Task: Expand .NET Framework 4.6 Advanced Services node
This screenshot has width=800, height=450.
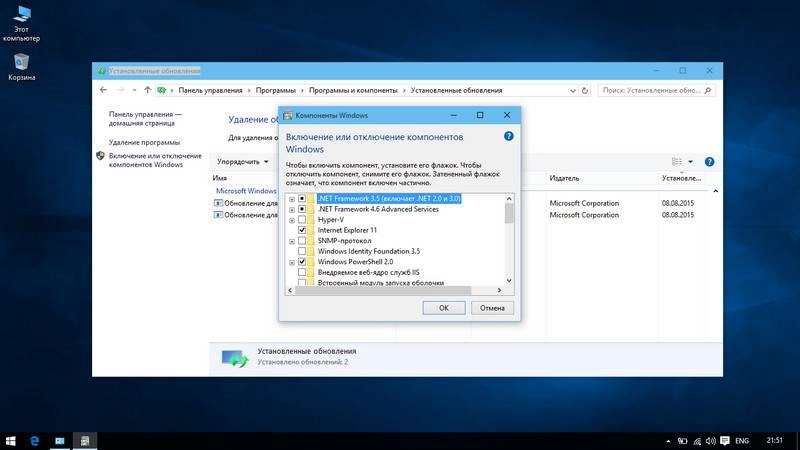Action: coord(292,210)
